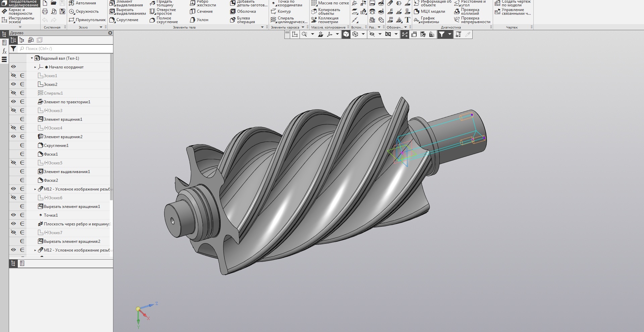Click the text annotation T icon
The height and width of the screenshot is (332, 644).
tap(407, 20)
